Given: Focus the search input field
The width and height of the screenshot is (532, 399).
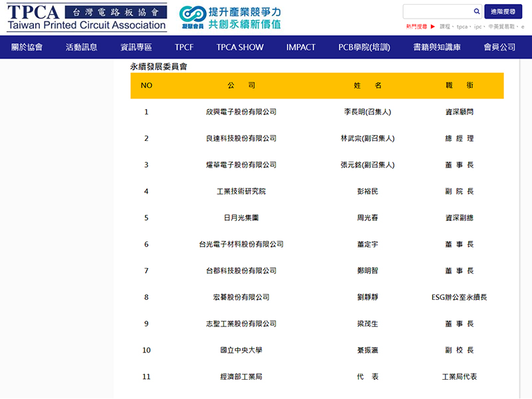Looking at the screenshot, I should (438, 11).
